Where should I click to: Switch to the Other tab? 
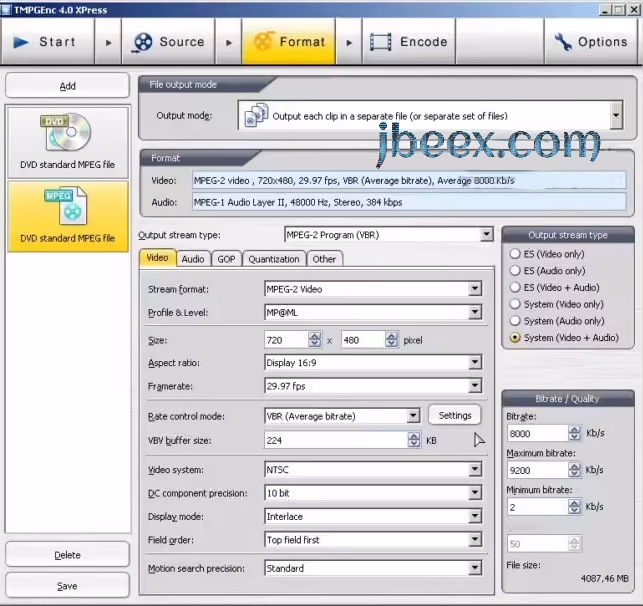[x=324, y=259]
